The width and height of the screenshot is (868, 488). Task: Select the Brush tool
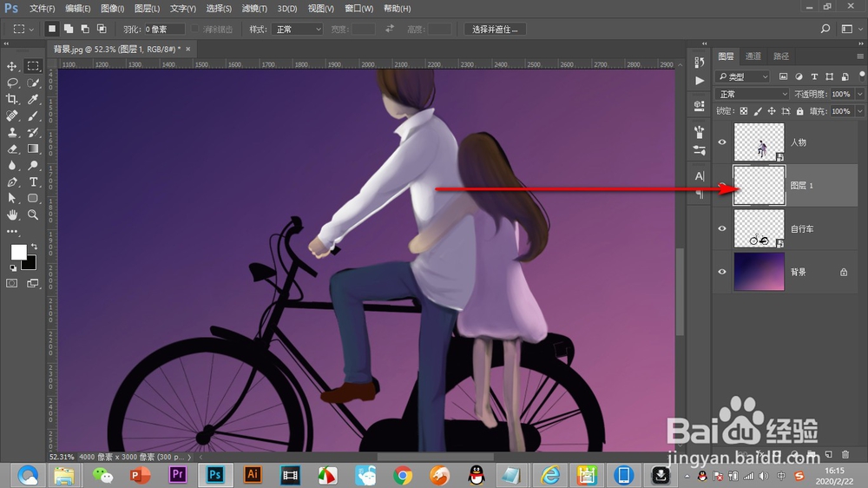pos(33,115)
